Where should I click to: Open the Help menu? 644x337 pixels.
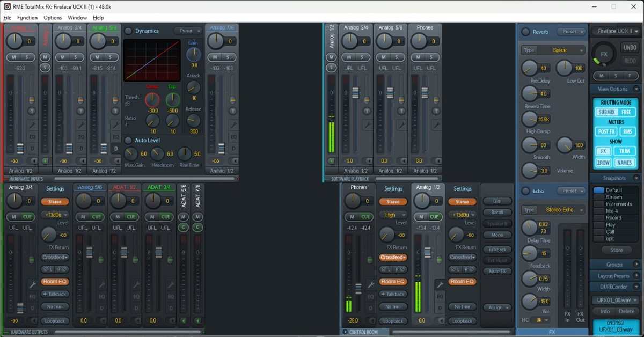click(98, 18)
